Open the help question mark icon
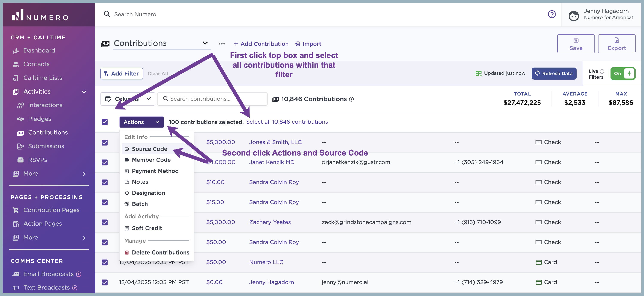 (x=551, y=14)
